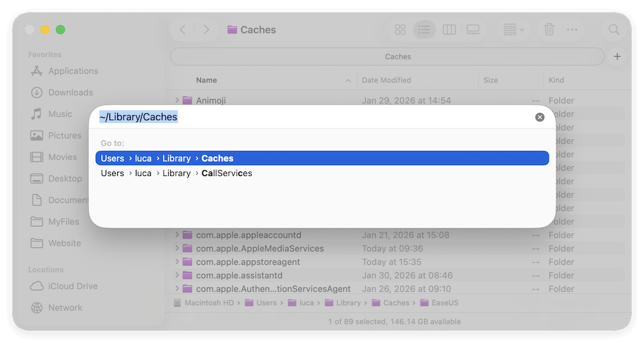Choose the CallServices path suggestion
The width and height of the screenshot is (644, 343).
[x=322, y=173]
